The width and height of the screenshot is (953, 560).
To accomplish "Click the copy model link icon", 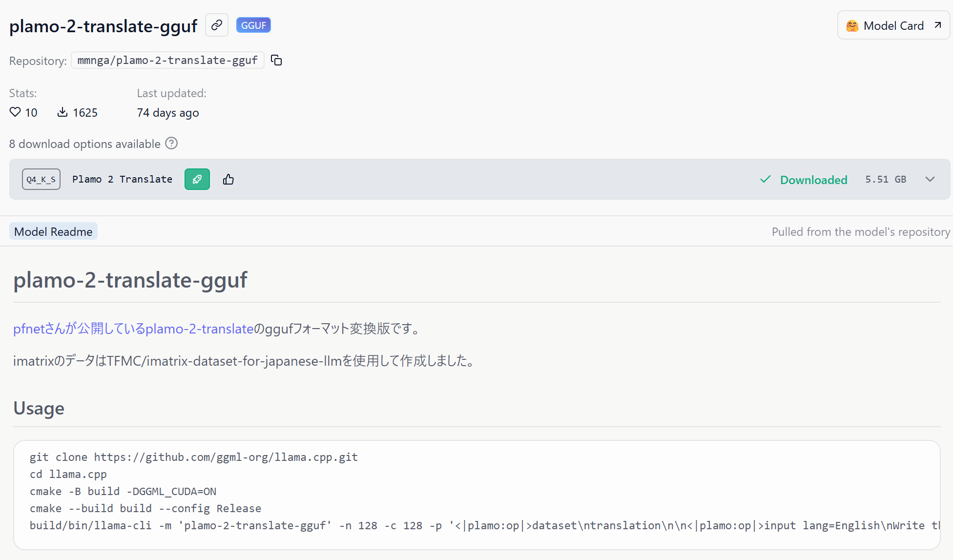I will [217, 25].
